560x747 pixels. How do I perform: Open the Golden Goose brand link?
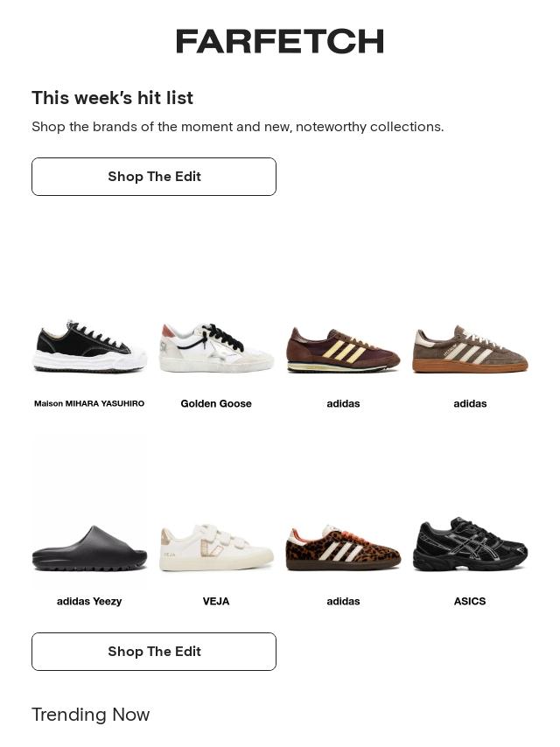(x=216, y=403)
